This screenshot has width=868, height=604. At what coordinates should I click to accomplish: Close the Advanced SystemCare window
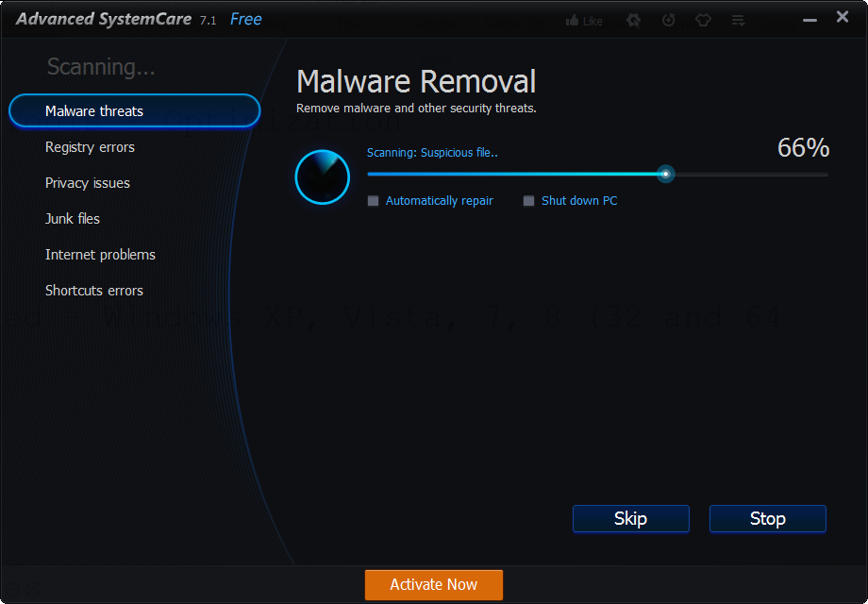(x=843, y=17)
